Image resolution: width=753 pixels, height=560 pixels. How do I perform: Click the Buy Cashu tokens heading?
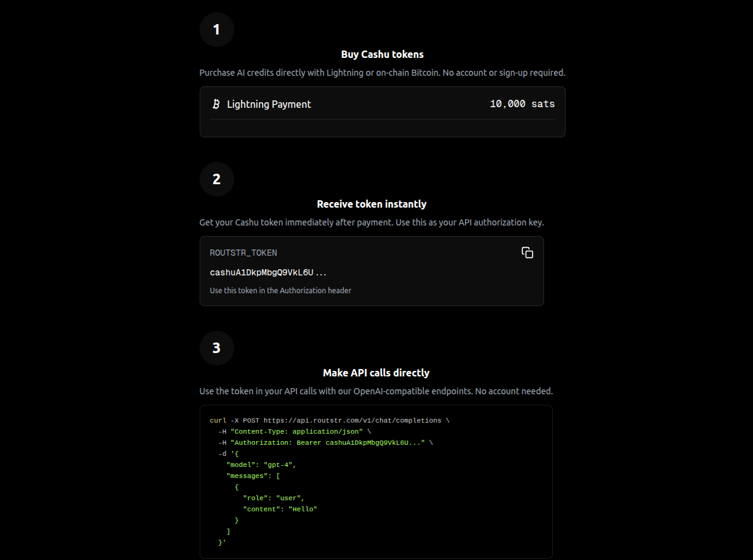(382, 54)
